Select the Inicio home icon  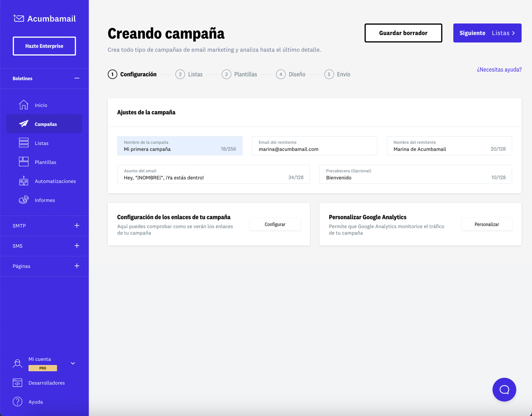coord(23,105)
